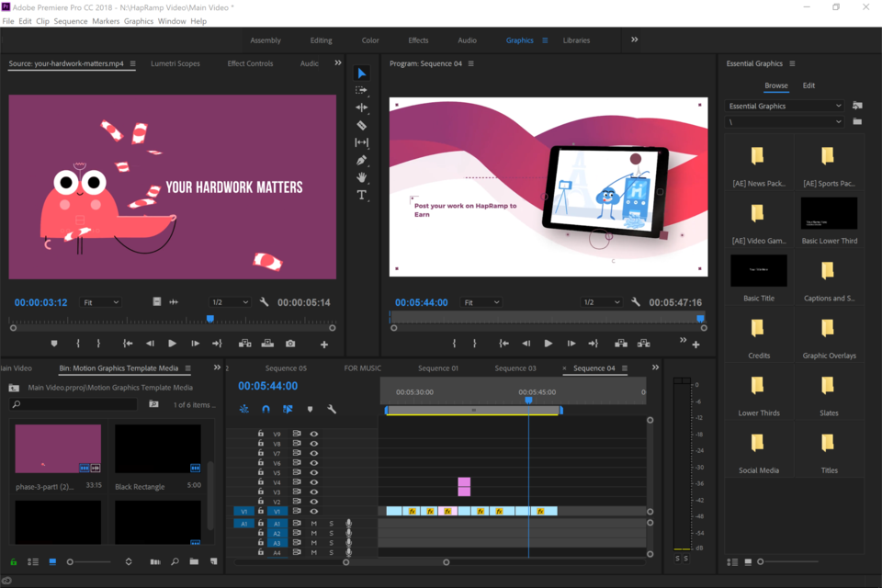882x588 pixels.
Task: Select the Razor tool
Action: click(362, 125)
